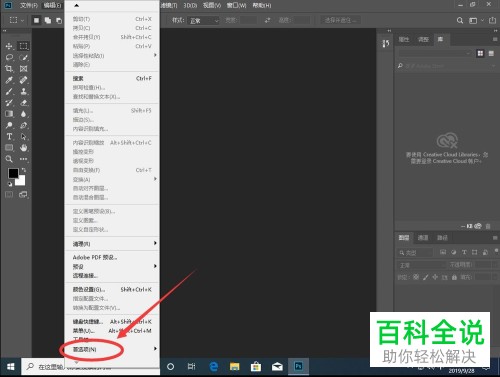Toggle lock transparent pixels in Layers panel

point(416,277)
